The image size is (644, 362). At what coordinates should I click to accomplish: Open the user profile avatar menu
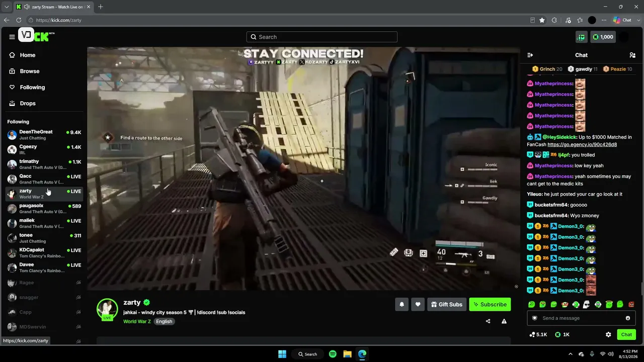point(624,37)
